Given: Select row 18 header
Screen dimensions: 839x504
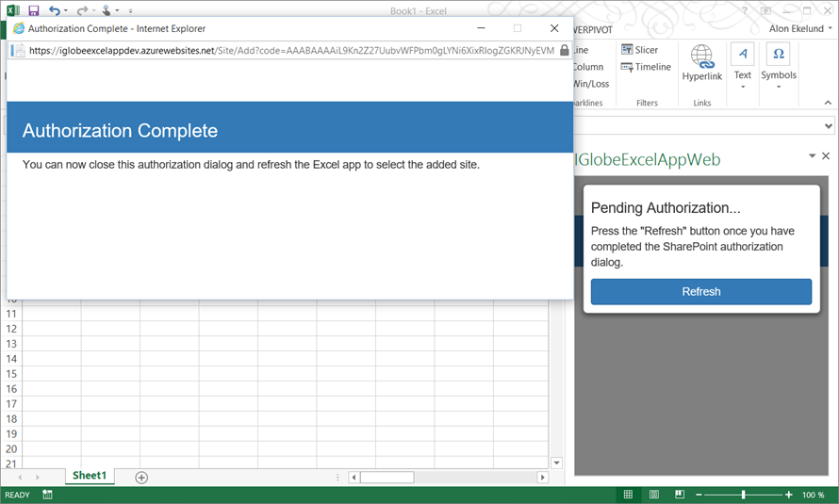Looking at the screenshot, I should 11,418.
